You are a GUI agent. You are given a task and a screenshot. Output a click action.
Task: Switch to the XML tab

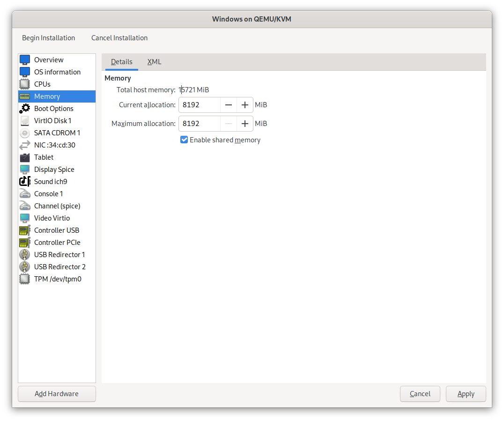[154, 62]
